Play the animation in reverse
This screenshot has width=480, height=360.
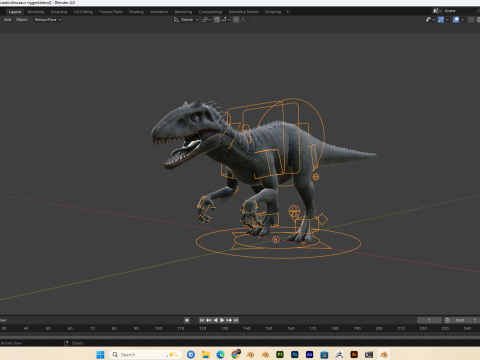[215, 320]
